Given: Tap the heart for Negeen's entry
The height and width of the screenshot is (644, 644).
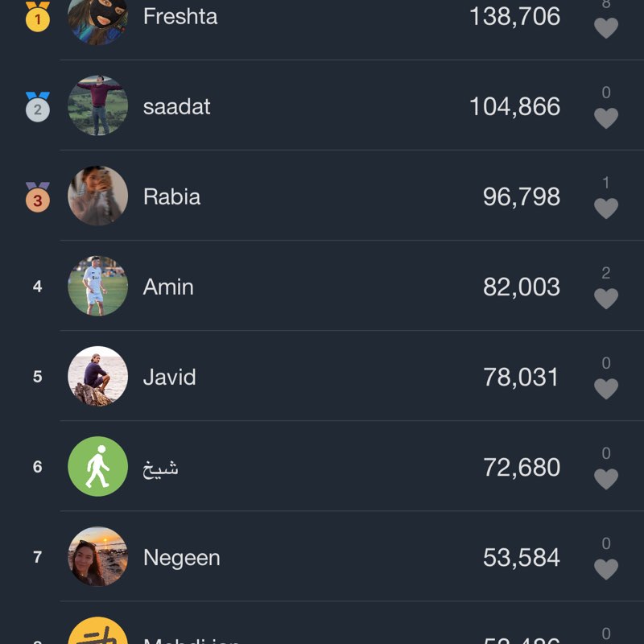Looking at the screenshot, I should point(605,569).
